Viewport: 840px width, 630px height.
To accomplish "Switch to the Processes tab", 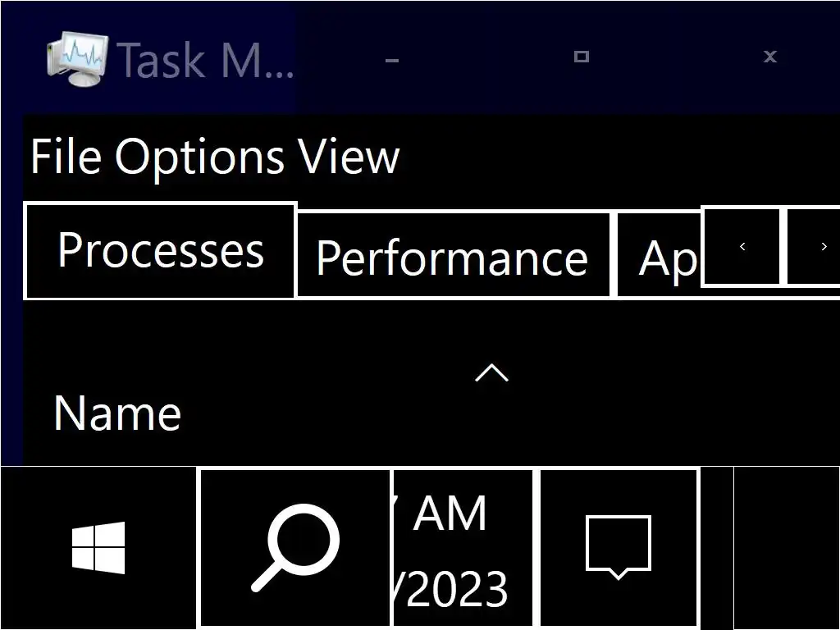I will (160, 251).
